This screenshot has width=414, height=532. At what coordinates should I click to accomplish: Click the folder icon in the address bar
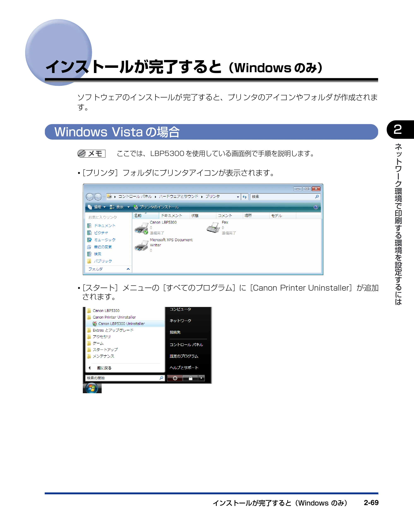pos(109,197)
